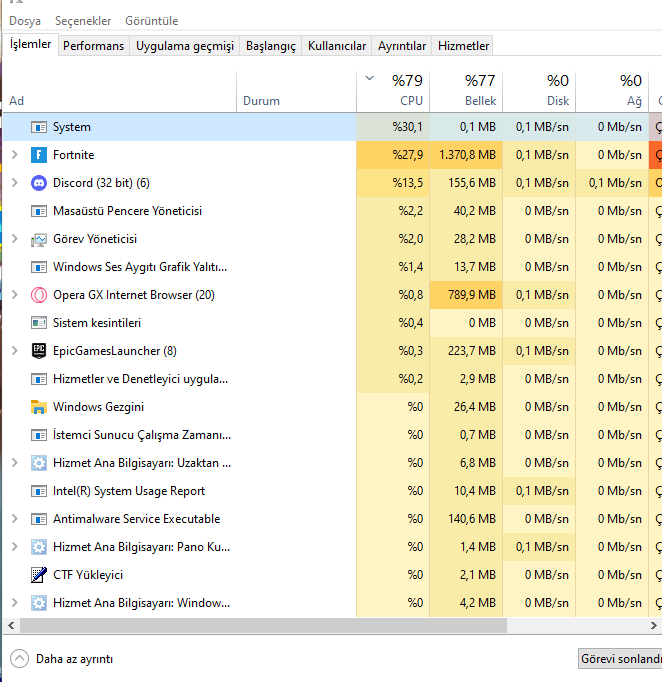
Task: Click the Intel(R) System Usage Report icon
Action: pyautogui.click(x=39, y=491)
